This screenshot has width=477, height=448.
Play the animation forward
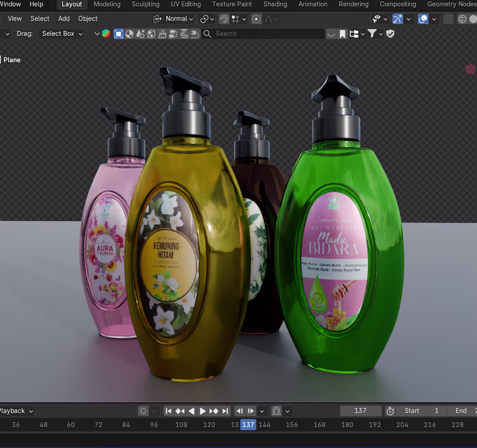pyautogui.click(x=203, y=411)
